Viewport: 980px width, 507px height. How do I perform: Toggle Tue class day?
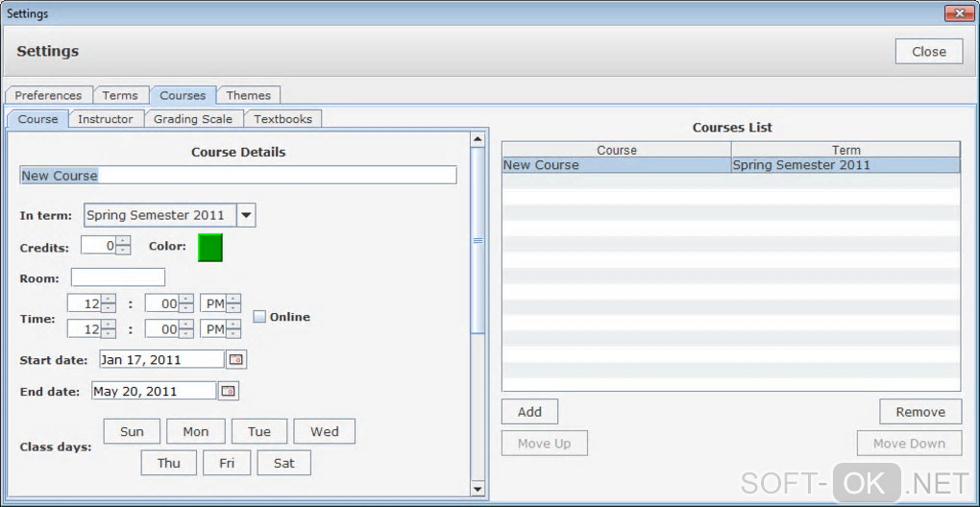click(x=259, y=431)
